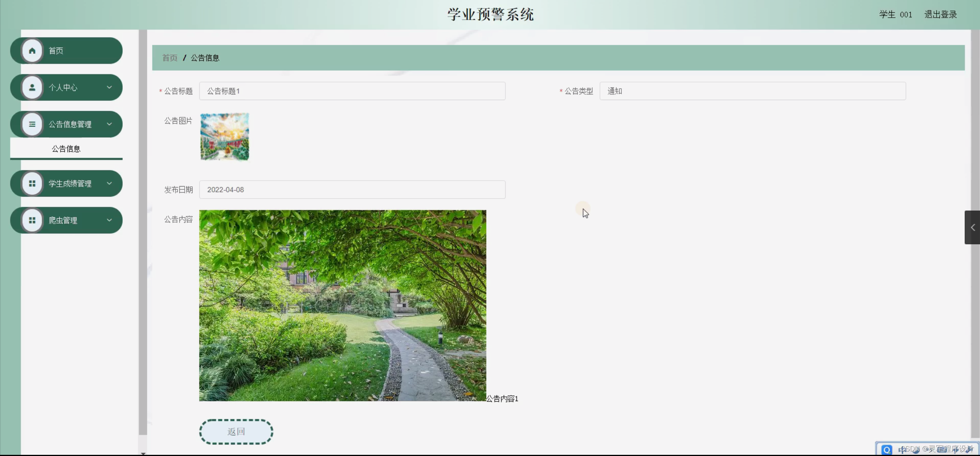Viewport: 980px width, 456px height.
Task: Click the 公告类型 field showing 通知
Action: tap(752, 91)
